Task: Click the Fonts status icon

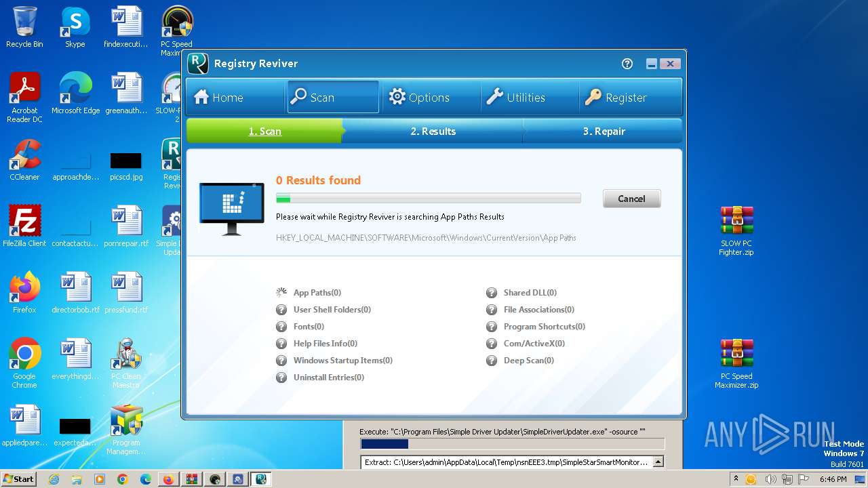Action: [x=281, y=327]
